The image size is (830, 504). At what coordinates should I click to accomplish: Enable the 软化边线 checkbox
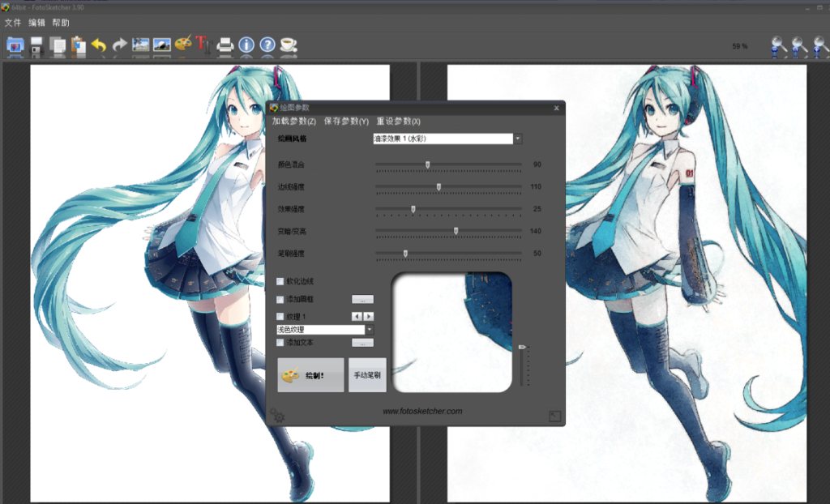point(280,281)
